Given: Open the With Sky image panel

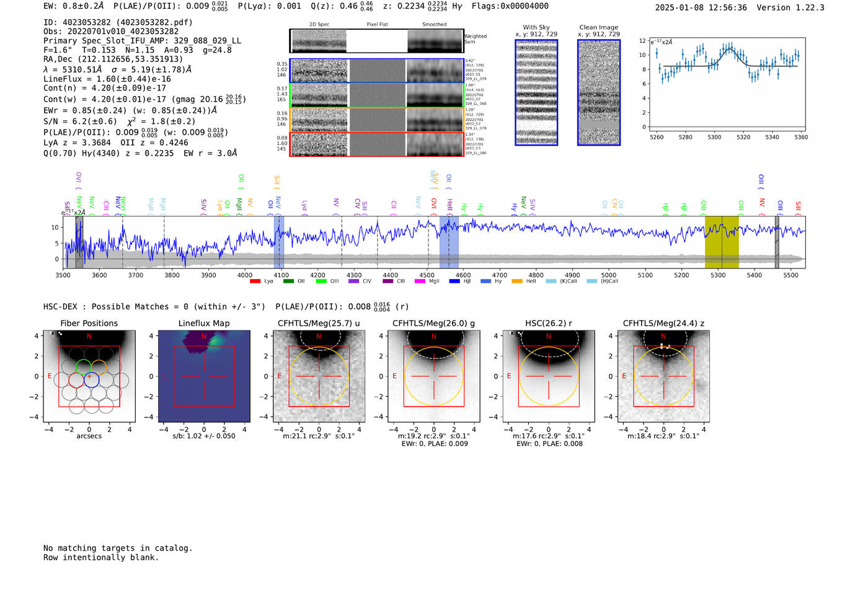Looking at the screenshot, I should [x=536, y=92].
